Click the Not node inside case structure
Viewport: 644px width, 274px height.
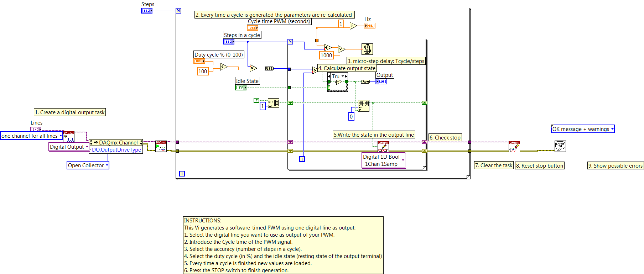click(x=339, y=82)
